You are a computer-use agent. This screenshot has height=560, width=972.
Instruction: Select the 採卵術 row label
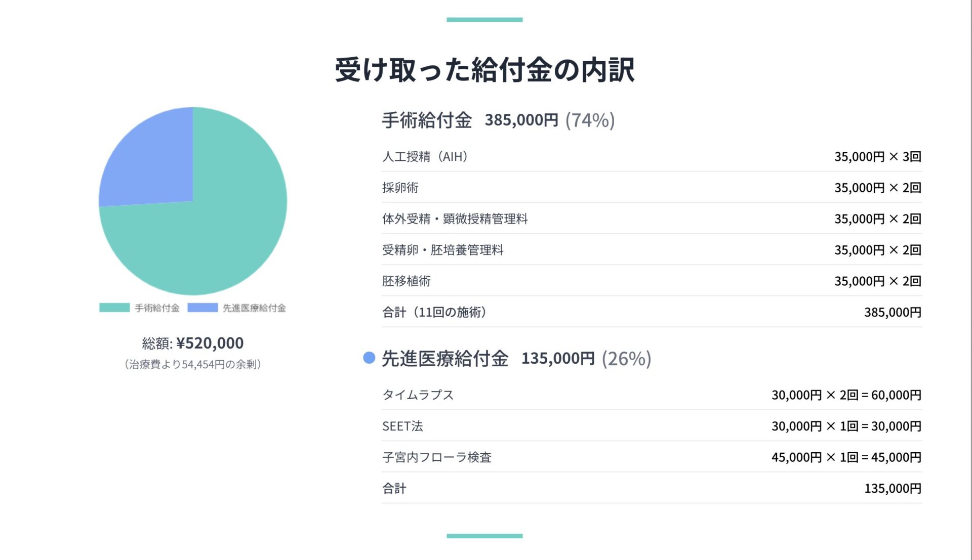[400, 188]
